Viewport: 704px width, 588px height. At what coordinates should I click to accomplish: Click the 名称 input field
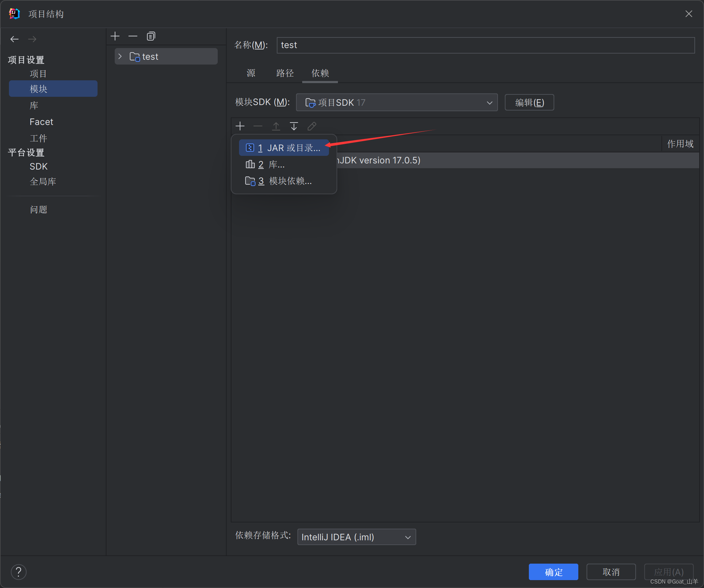[x=486, y=45]
